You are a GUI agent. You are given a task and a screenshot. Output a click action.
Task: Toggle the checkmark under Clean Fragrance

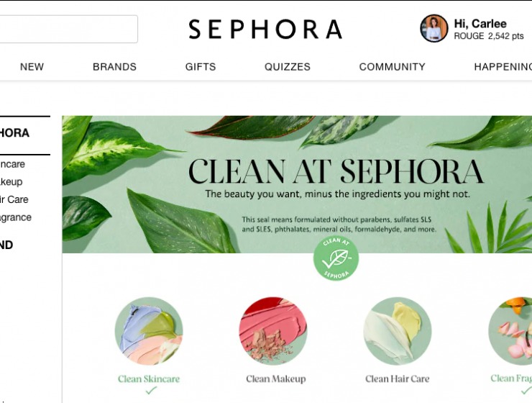(x=526, y=391)
